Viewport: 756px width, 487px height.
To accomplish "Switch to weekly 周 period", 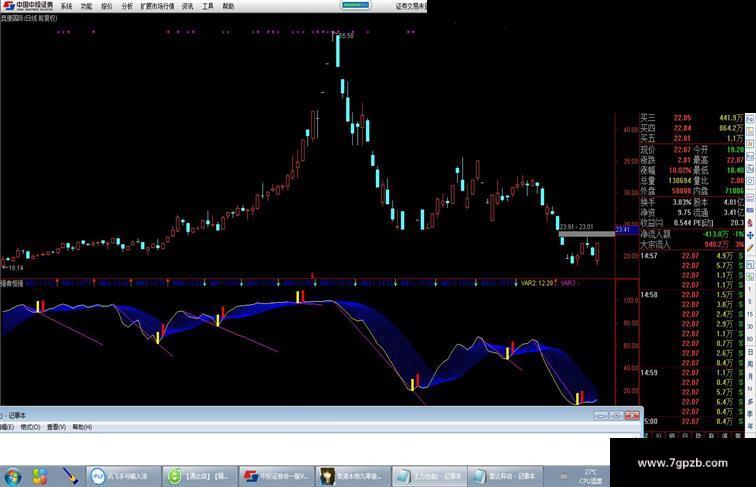I will (x=750, y=365).
